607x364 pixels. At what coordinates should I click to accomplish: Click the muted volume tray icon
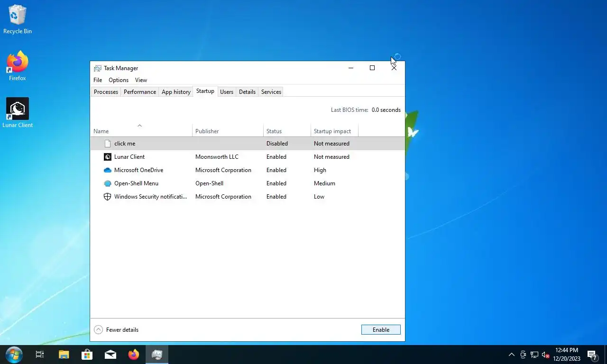[x=546, y=355]
